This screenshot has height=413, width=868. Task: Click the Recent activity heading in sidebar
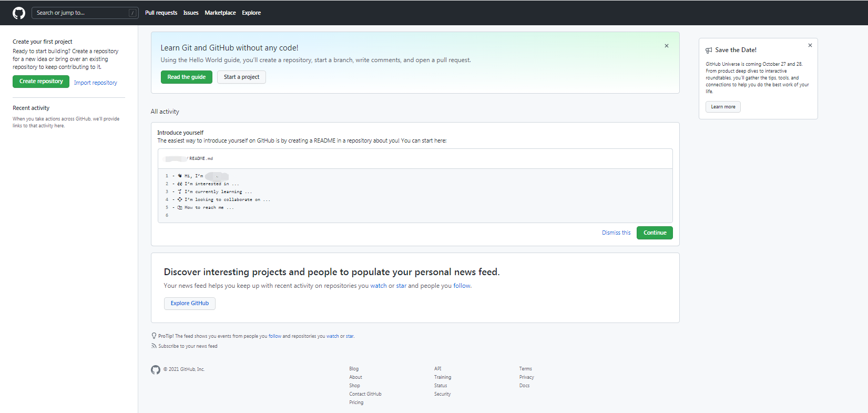click(x=31, y=108)
